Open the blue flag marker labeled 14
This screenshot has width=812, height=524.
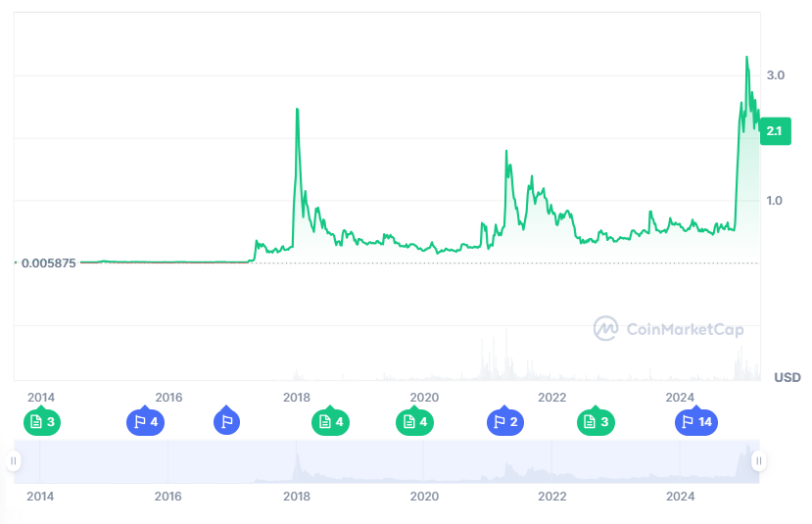tap(694, 422)
